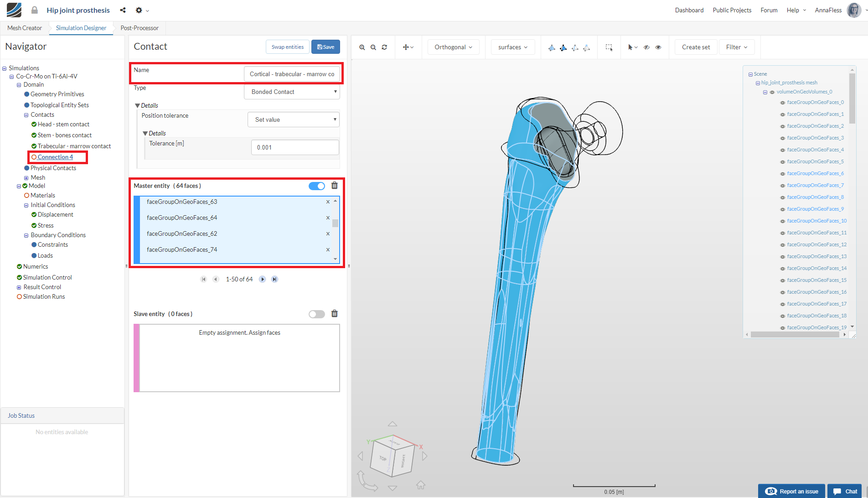Select the black-edged surfaces render mode icon
The width and height of the screenshot is (868, 498).
tap(563, 47)
